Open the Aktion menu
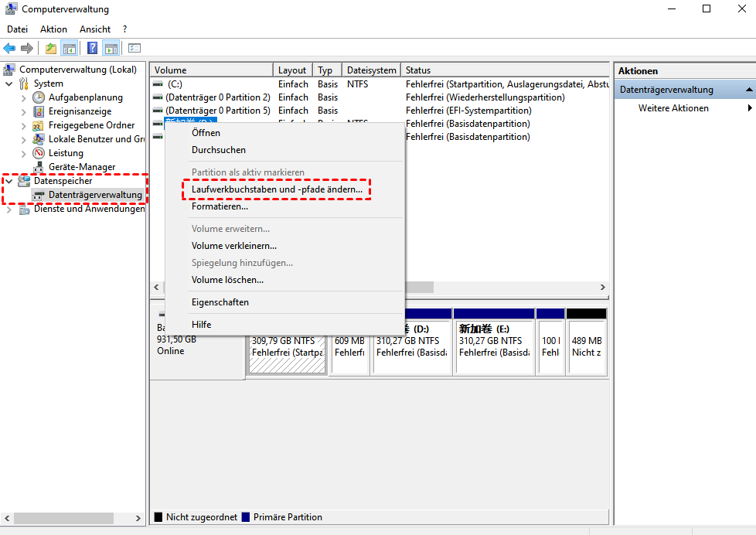This screenshot has width=756, height=535. [x=53, y=29]
